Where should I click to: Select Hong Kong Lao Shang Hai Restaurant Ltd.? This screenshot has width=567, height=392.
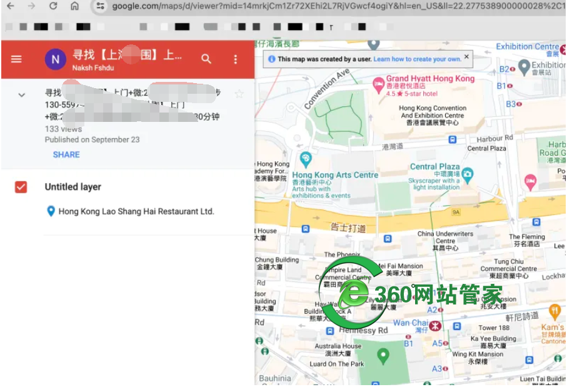tap(136, 211)
